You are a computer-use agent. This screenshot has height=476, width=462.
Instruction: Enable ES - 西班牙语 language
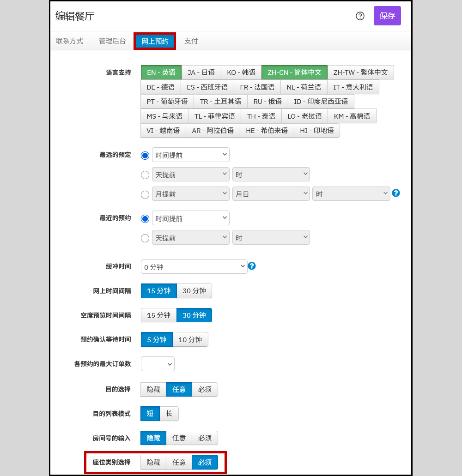tap(207, 87)
